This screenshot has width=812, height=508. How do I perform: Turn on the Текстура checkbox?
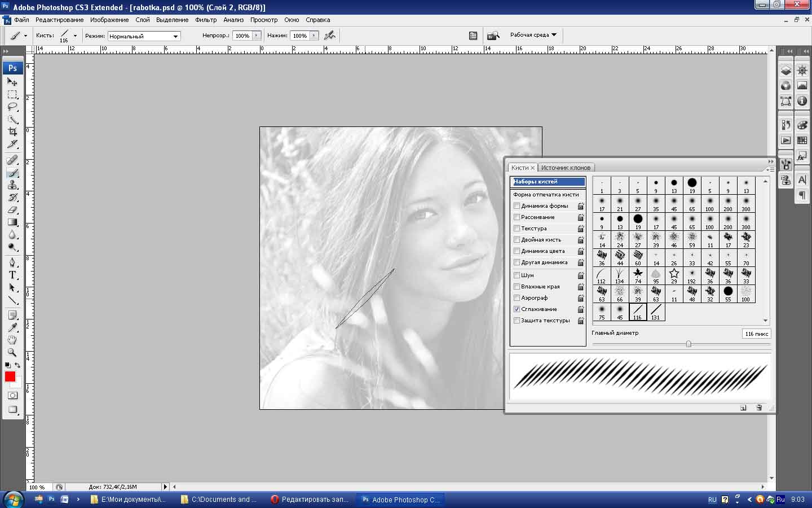click(x=517, y=229)
